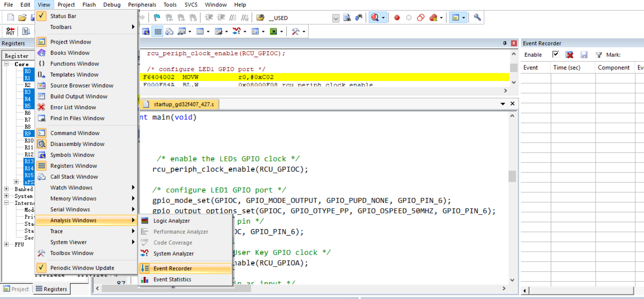Expand the System register group

click(6, 196)
